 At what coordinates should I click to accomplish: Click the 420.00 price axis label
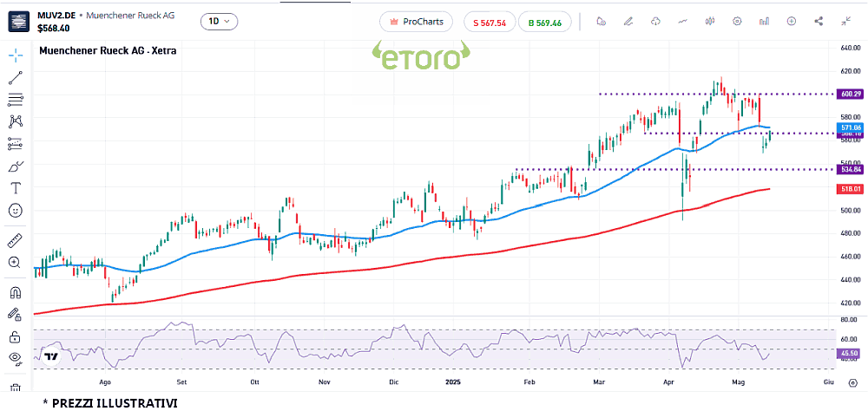point(851,303)
